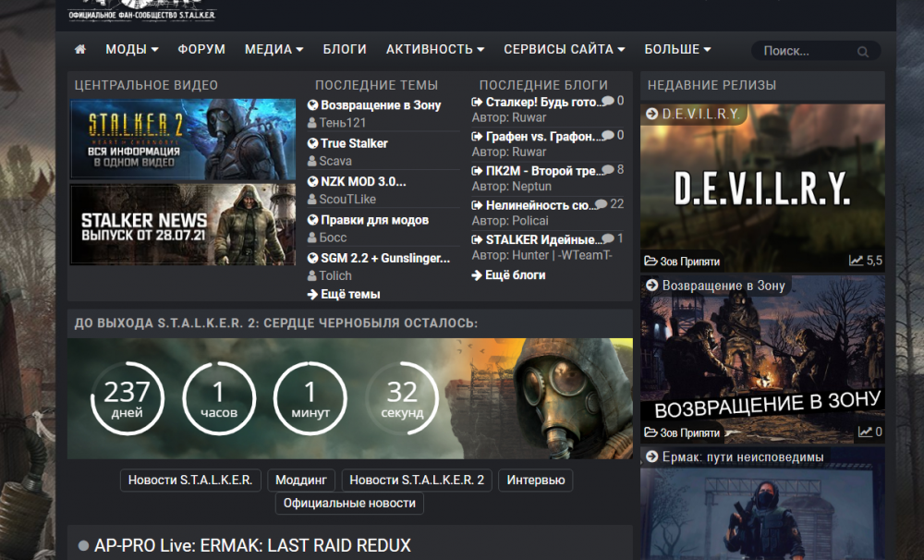Select the ФОРУМ menu item

[201, 49]
